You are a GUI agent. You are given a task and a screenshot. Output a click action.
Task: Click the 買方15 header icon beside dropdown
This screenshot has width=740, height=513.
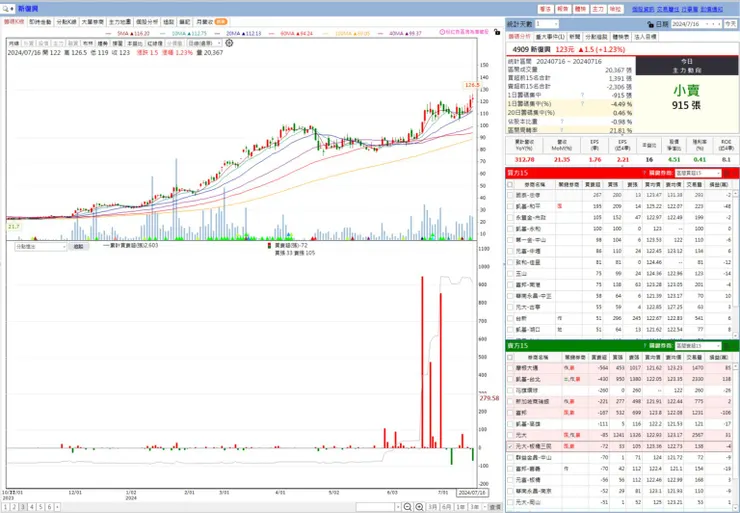[727, 173]
